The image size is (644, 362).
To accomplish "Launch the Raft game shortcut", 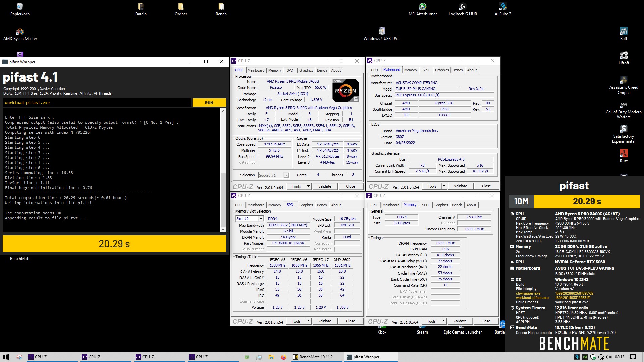I will tap(624, 34).
